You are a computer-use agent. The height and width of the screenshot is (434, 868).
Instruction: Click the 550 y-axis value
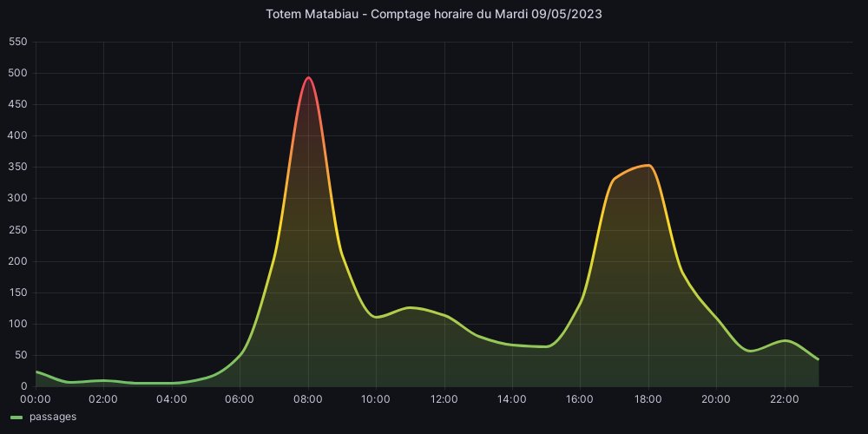[x=19, y=42]
